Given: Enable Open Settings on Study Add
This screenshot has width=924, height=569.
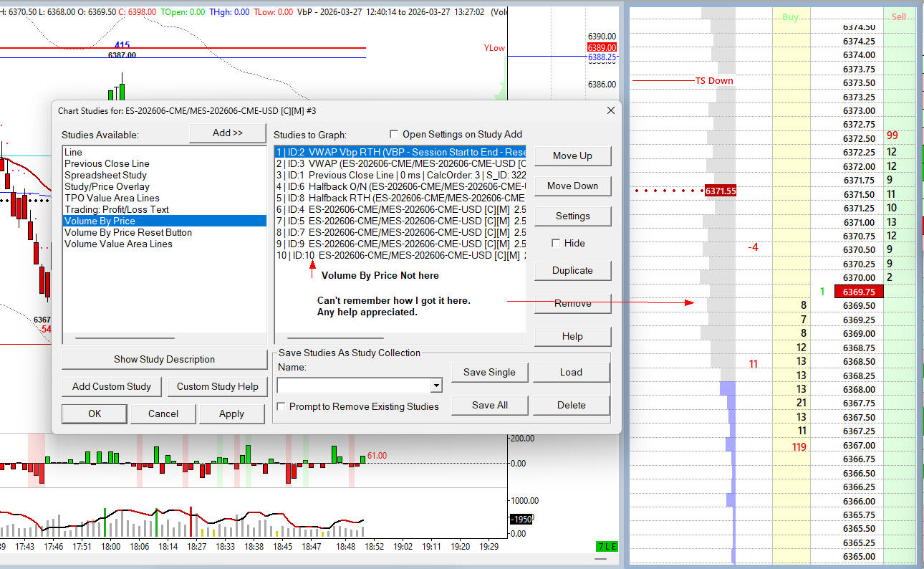Looking at the screenshot, I should click(394, 134).
